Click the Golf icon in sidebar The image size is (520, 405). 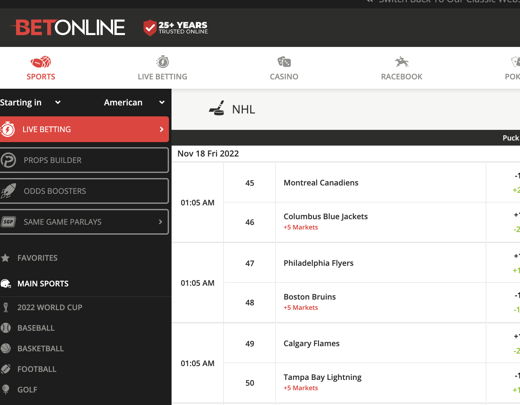tap(5, 389)
